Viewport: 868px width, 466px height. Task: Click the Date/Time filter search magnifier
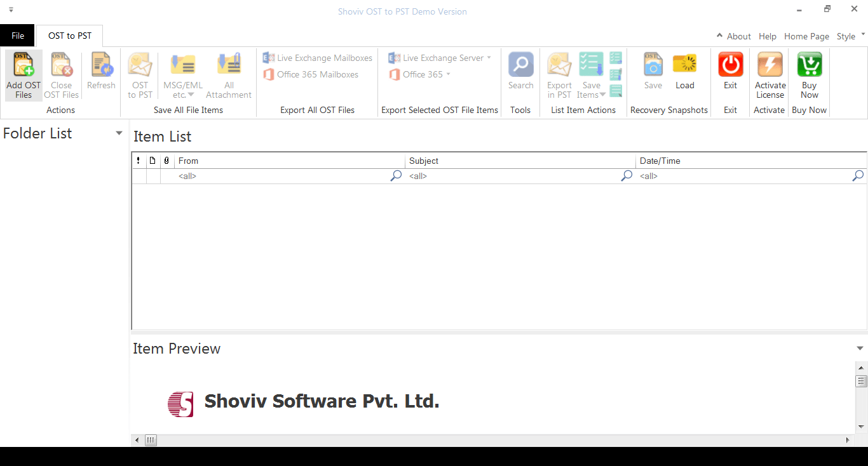click(x=858, y=176)
